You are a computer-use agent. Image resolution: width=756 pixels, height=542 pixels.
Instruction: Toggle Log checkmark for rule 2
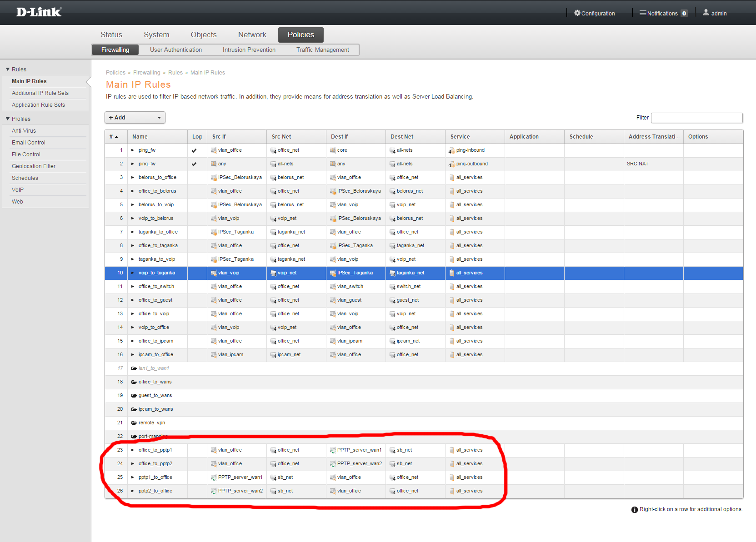click(194, 164)
